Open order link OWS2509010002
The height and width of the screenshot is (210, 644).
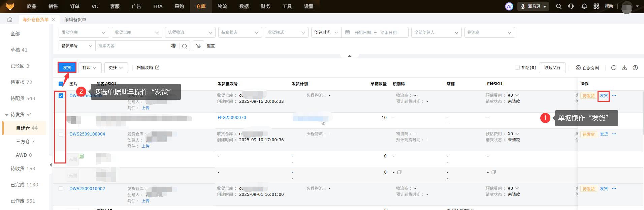coord(87,189)
